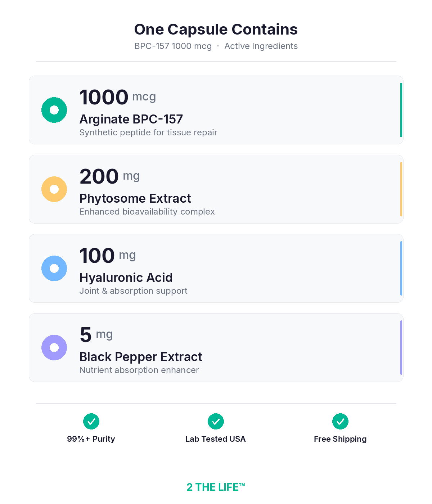Click the yellow accent bar on second card
Screen dimensions: 432x504
tap(401, 189)
